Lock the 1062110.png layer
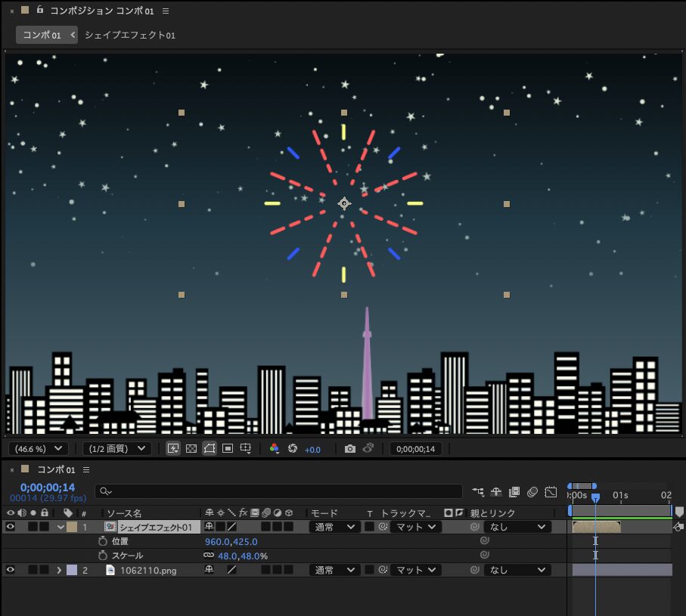The image size is (686, 616). 44,570
